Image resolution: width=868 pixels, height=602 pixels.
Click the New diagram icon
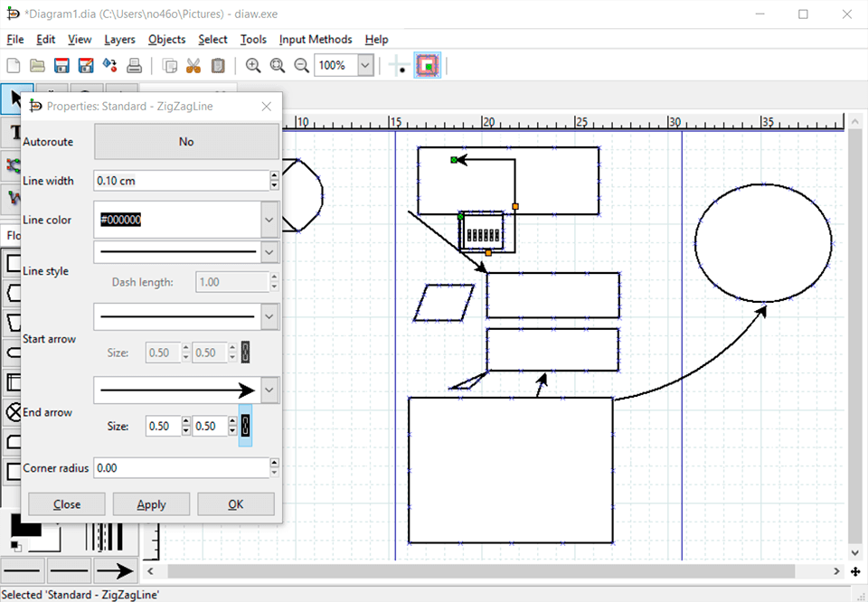click(x=14, y=65)
